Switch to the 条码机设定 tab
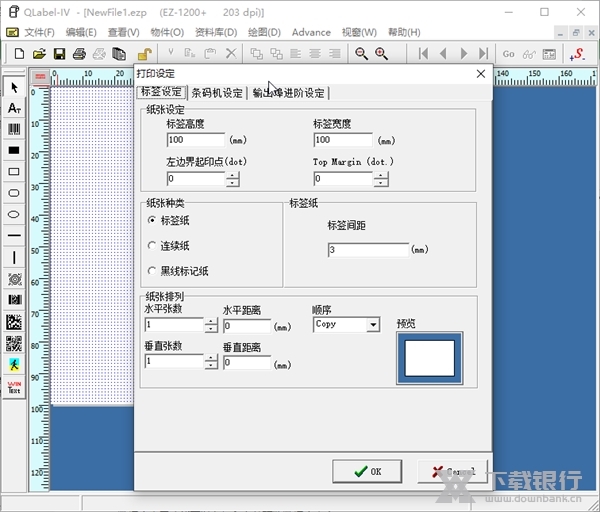The height and width of the screenshot is (512, 600). tap(217, 93)
